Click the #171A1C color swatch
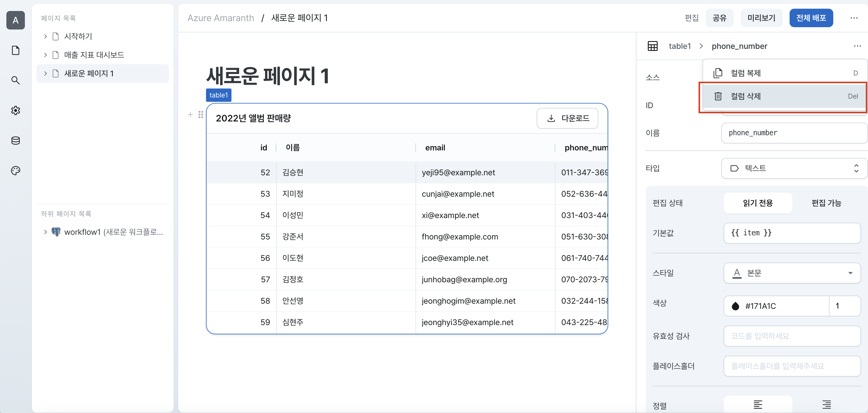This screenshot has height=413, width=868. pos(735,306)
